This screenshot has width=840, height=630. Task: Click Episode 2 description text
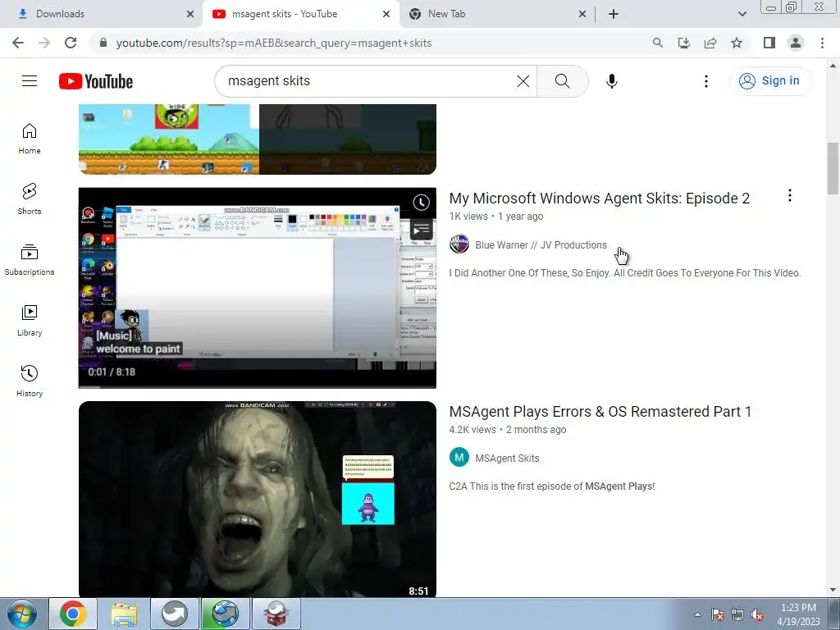point(624,272)
